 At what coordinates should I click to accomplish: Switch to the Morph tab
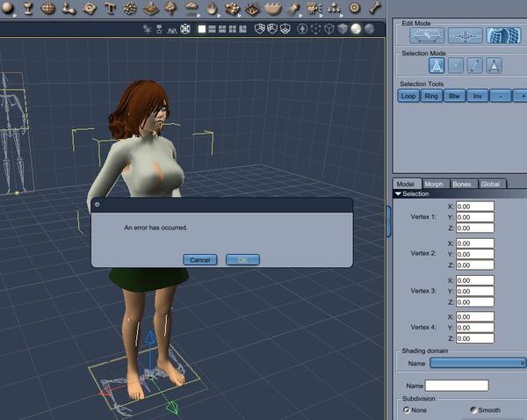tap(434, 184)
